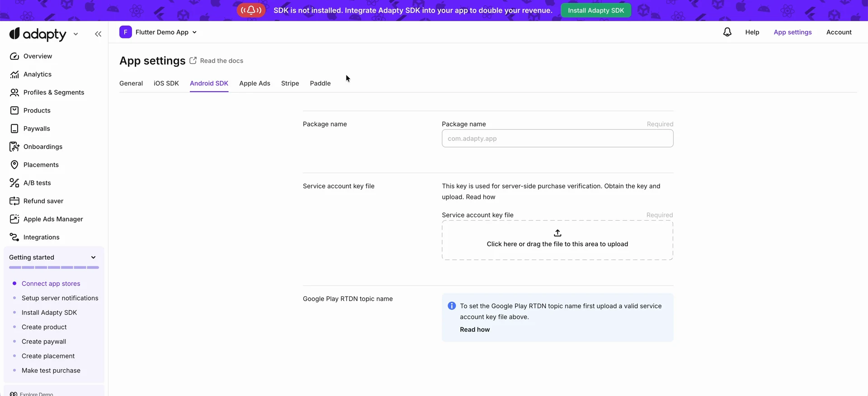The width and height of the screenshot is (868, 396).
Task: Switch to the General tab
Action: click(131, 83)
